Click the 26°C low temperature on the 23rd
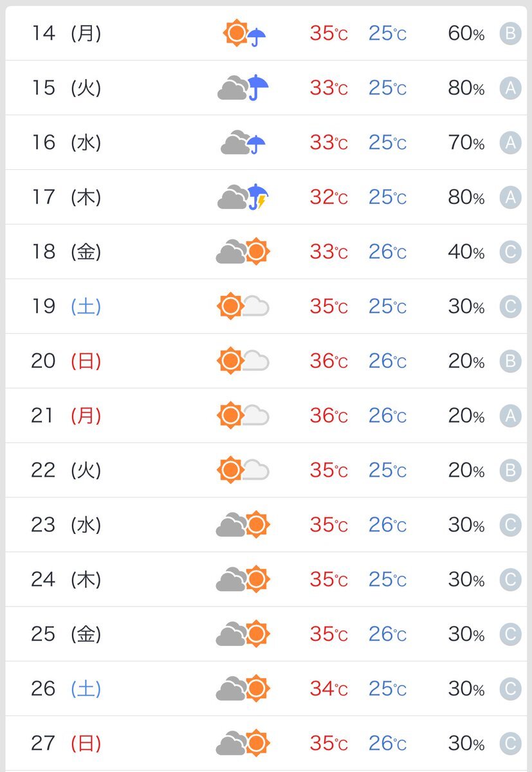 point(387,526)
